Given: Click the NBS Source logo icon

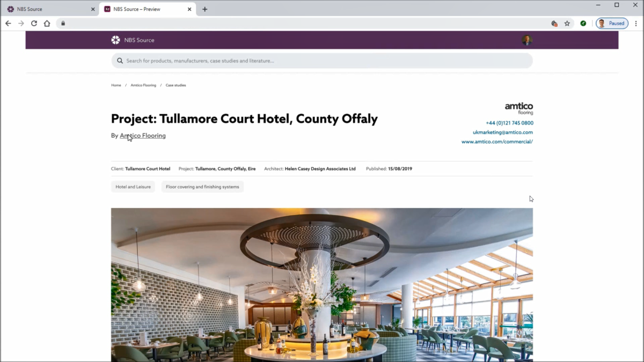Looking at the screenshot, I should point(115,40).
